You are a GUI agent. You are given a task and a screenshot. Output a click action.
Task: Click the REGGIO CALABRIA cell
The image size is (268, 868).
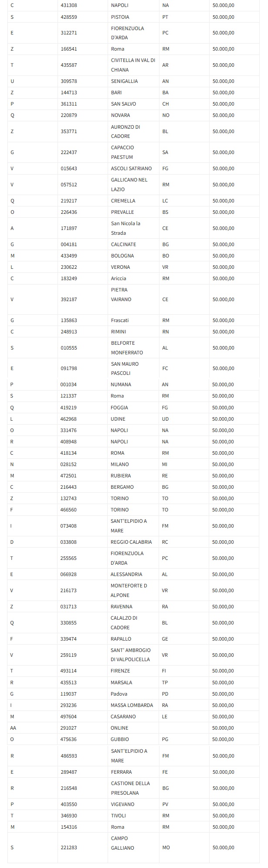131,542
